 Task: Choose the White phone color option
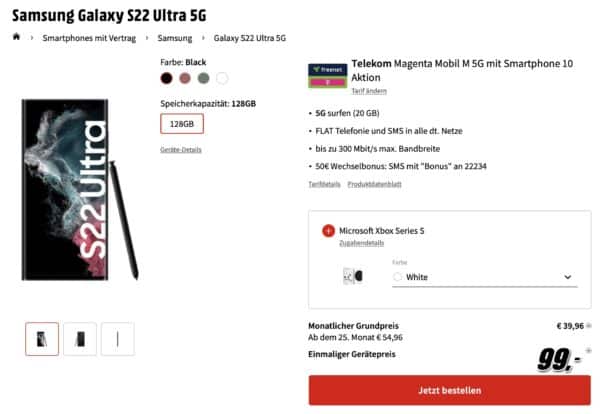coord(222,78)
